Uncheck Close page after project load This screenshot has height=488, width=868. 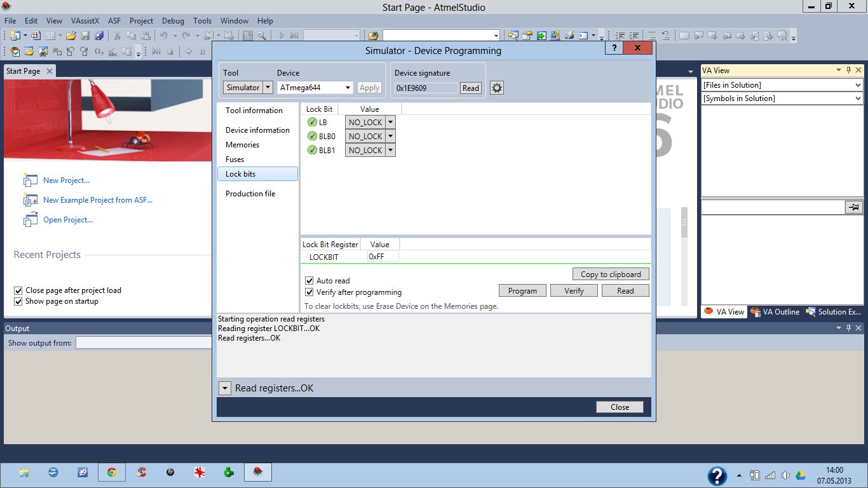[18, 290]
